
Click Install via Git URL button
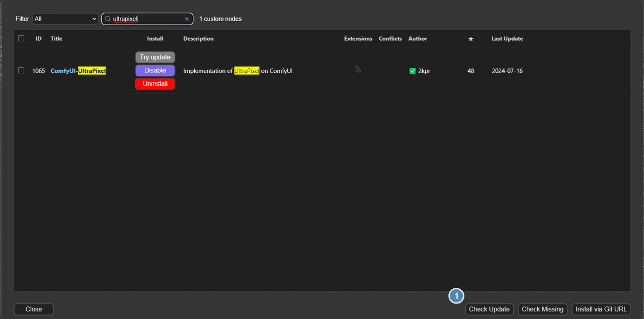point(601,309)
